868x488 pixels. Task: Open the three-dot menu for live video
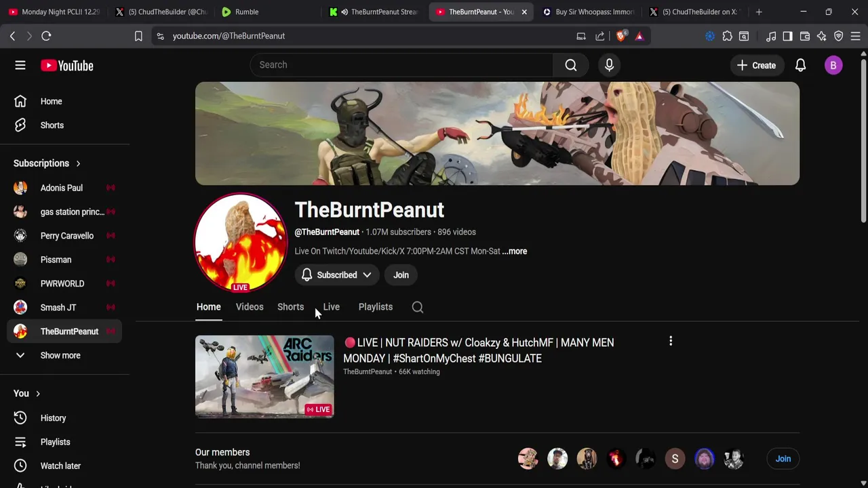click(671, 342)
